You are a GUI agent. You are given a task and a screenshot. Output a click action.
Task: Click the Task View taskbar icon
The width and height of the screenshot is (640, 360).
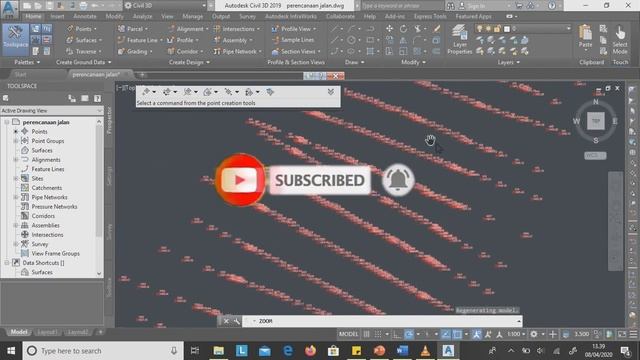point(195,351)
